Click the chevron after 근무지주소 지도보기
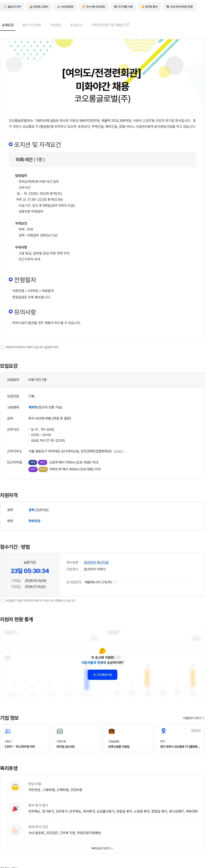Viewport: 205px width, 868px height. (x=126, y=451)
